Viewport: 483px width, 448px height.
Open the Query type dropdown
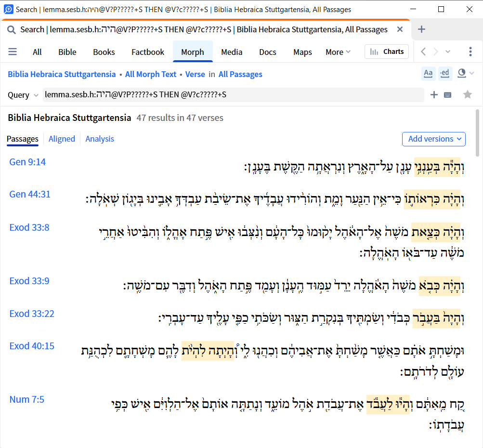point(23,95)
